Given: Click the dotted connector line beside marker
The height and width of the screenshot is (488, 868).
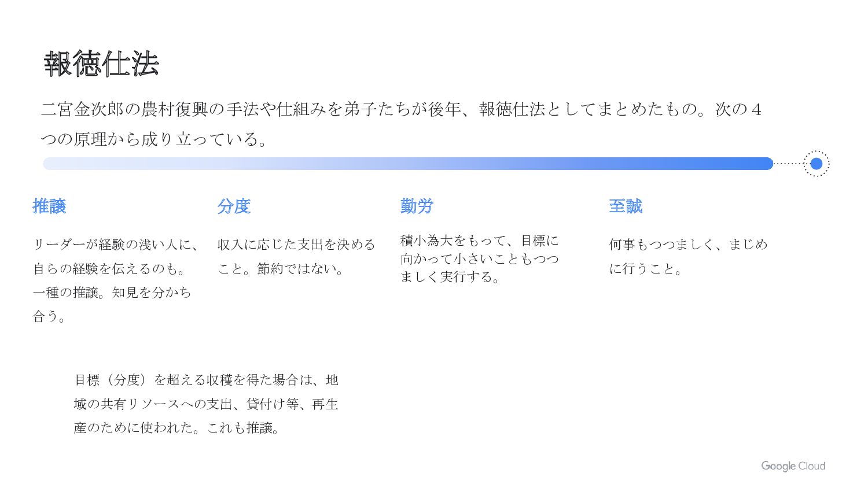Looking at the screenshot, I should 788,164.
